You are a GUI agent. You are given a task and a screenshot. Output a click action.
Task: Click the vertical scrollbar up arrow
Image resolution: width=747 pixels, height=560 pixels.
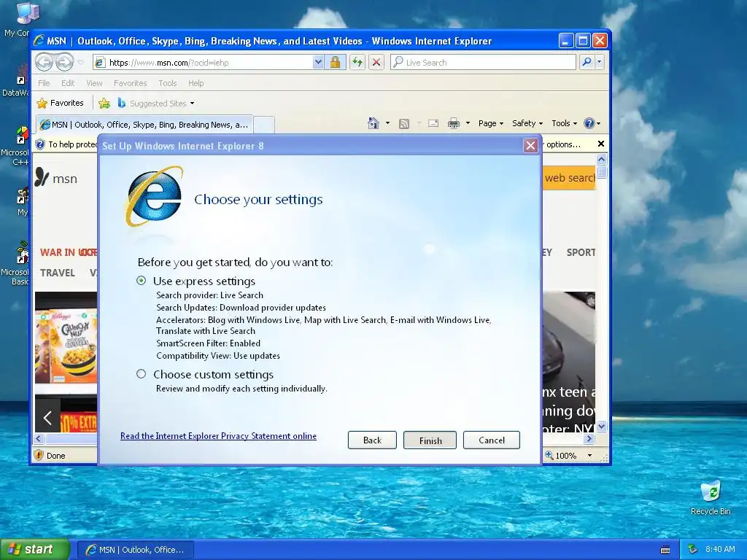point(601,159)
